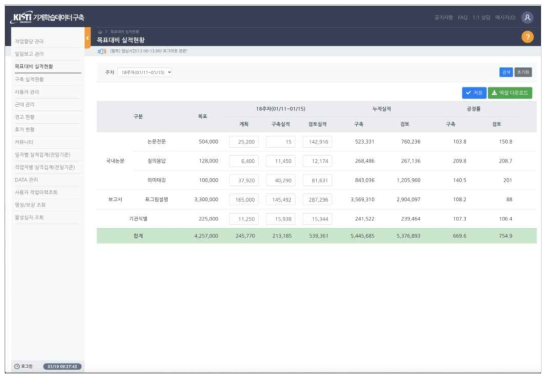Open 작업할당 관리 in the sidebar menu
550x381 pixels.
tap(29, 41)
